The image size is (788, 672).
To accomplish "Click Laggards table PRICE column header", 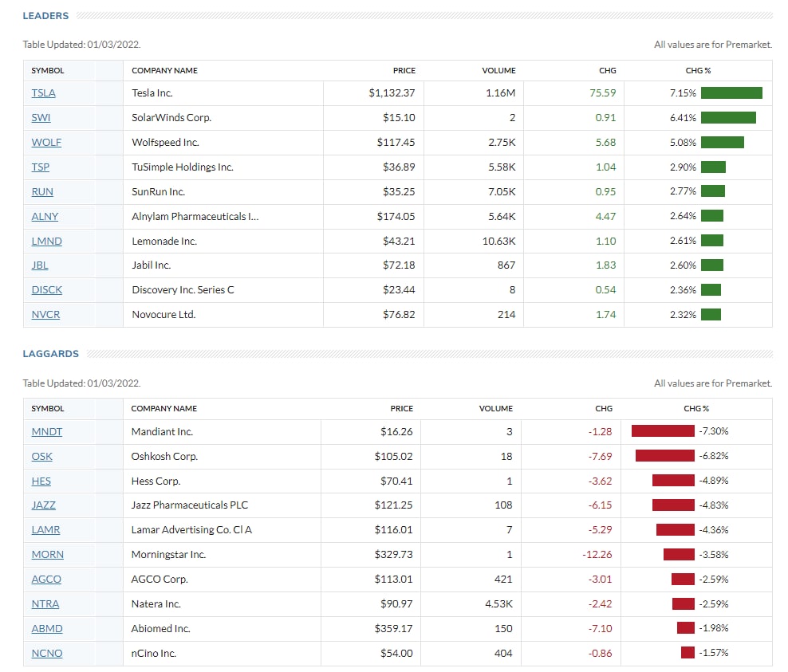I will coord(402,408).
